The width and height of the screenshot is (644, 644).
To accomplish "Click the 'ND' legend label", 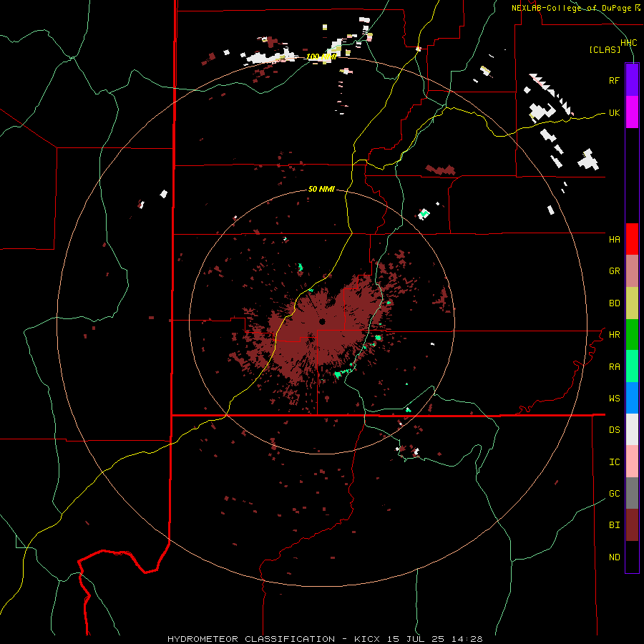I will (x=614, y=557).
